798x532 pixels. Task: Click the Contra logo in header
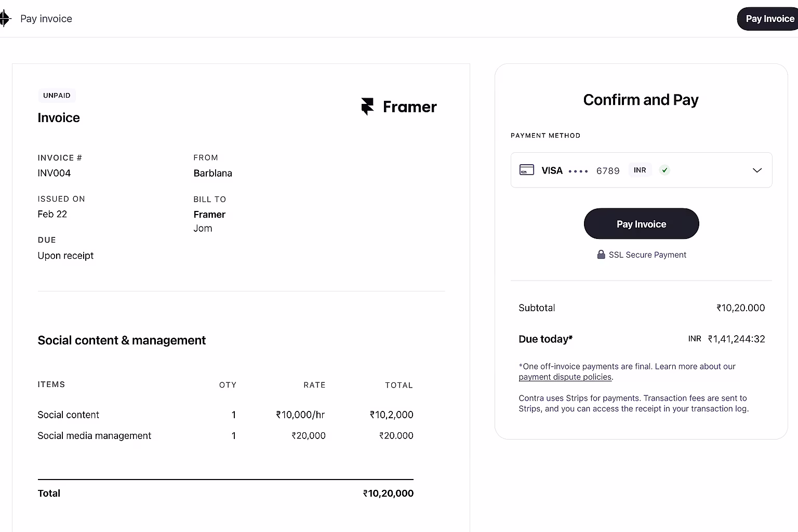tap(5, 19)
